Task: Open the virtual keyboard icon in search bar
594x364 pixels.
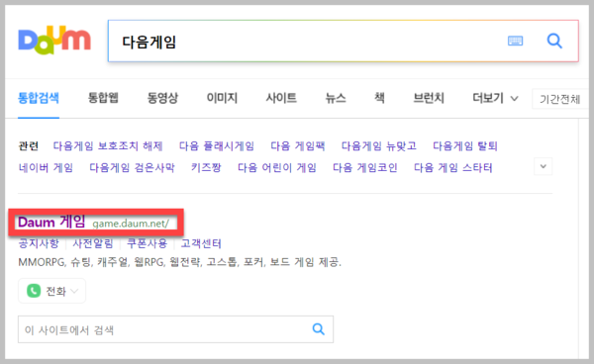Action: 515,41
